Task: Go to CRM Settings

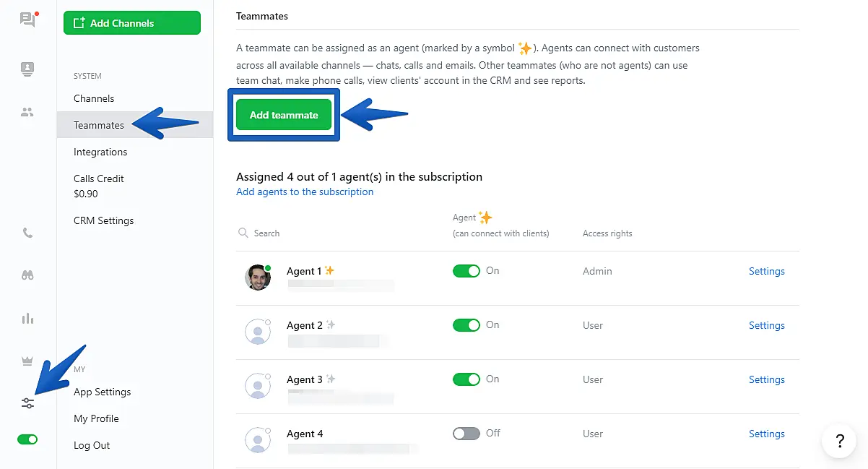Action: (103, 220)
